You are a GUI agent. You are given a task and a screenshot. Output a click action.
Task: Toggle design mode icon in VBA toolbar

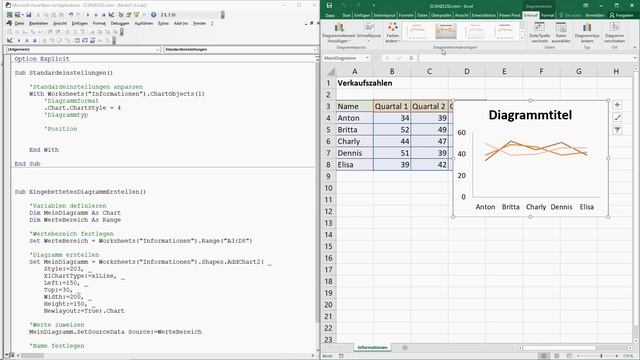(111, 15)
